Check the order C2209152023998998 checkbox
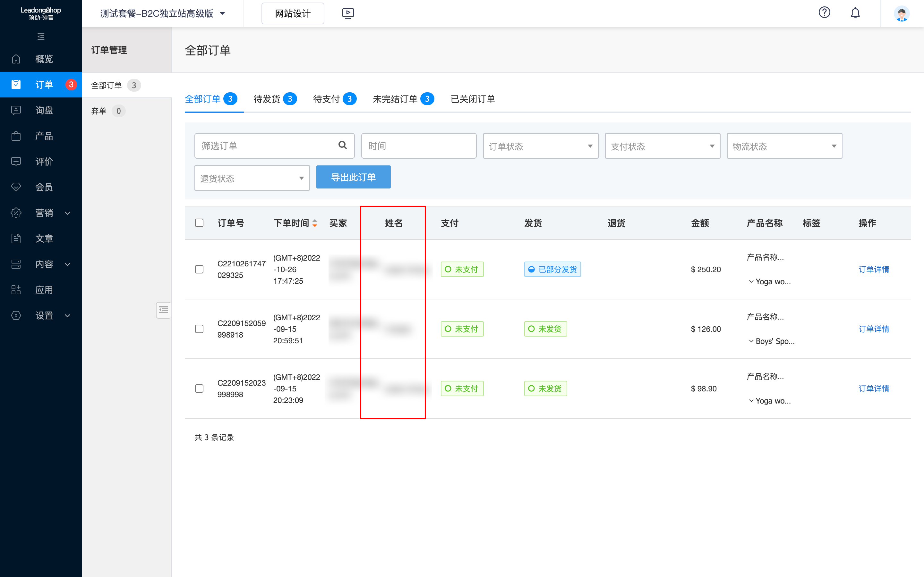Viewport: 924px width, 577px height. (x=199, y=389)
